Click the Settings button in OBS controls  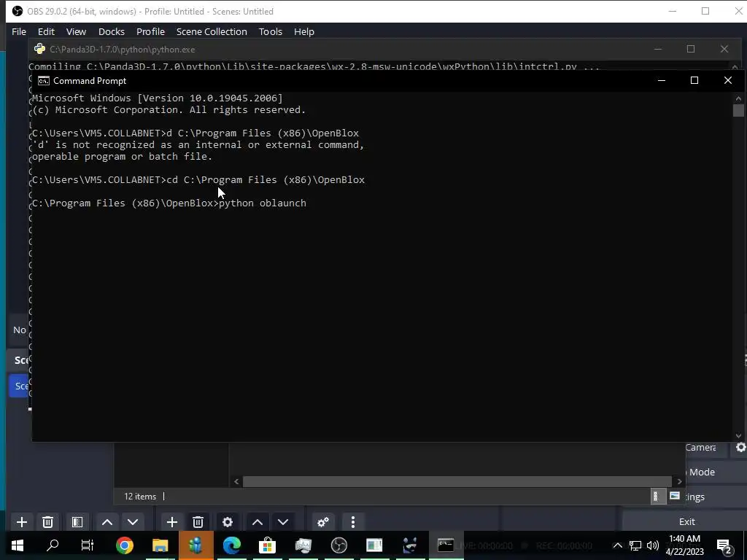[716, 497]
